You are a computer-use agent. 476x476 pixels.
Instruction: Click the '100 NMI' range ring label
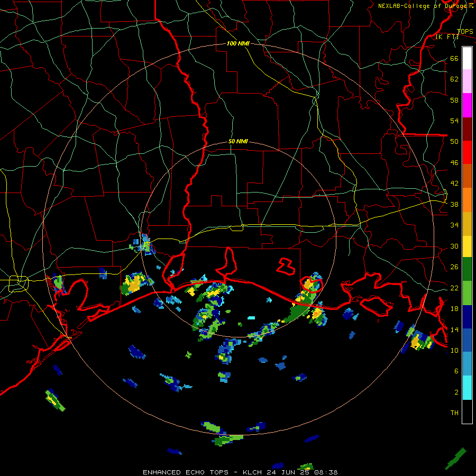point(239,44)
